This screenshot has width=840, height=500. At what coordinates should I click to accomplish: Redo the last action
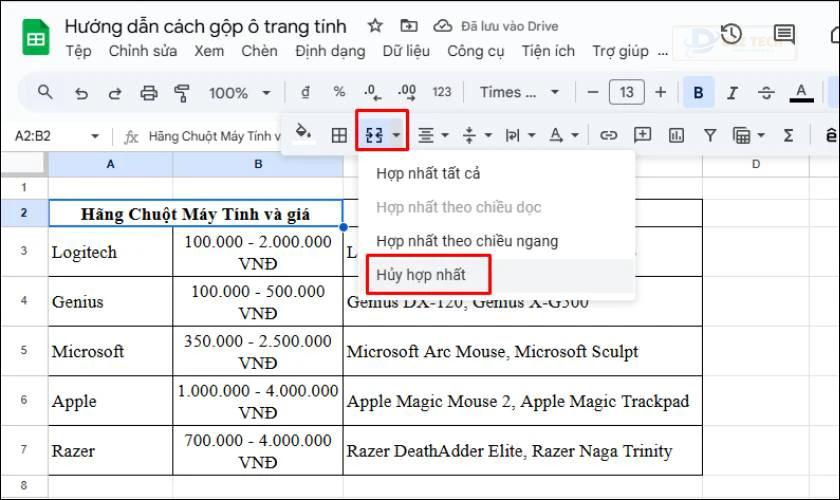(115, 93)
